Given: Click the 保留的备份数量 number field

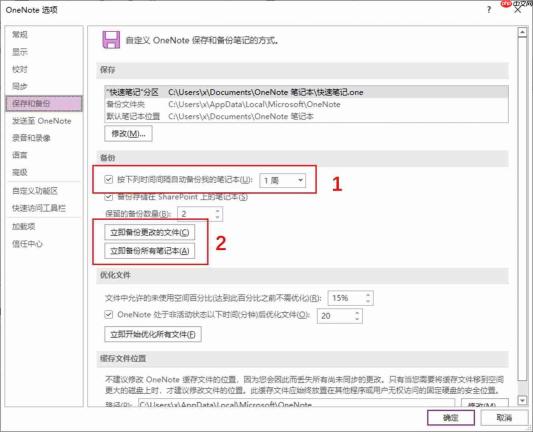Looking at the screenshot, I should click(196, 214).
